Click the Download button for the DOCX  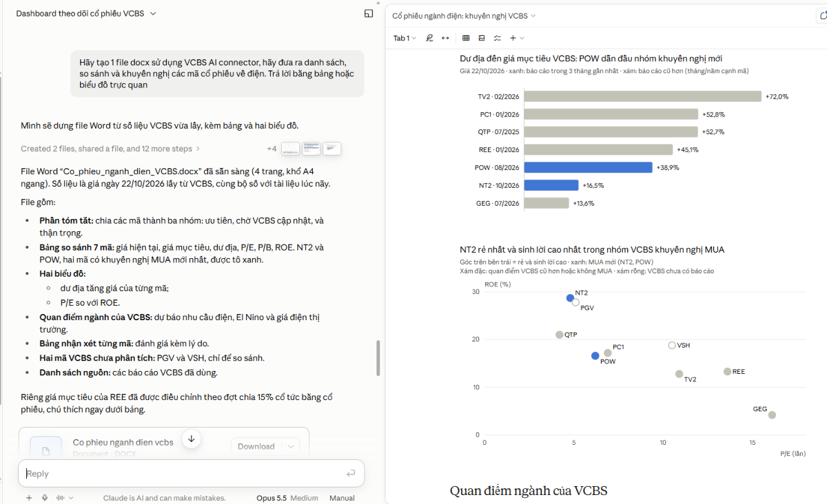pyautogui.click(x=256, y=446)
